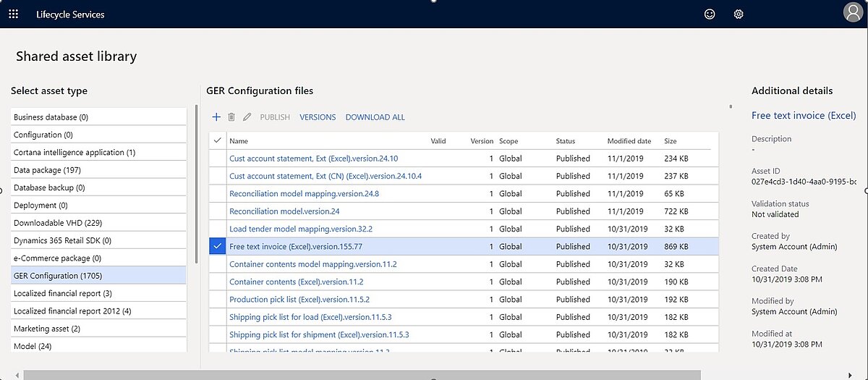Open Container contents (Excel).version.11.2 link

click(x=296, y=282)
